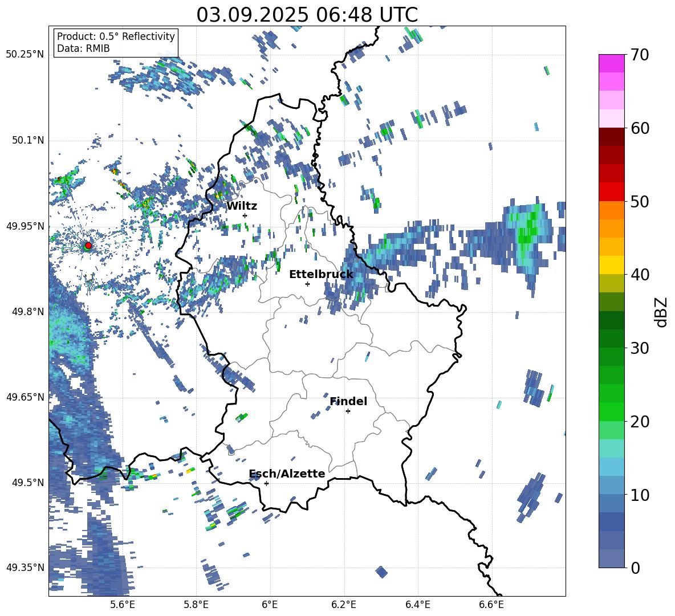Click the red radar station marker

(x=88, y=245)
